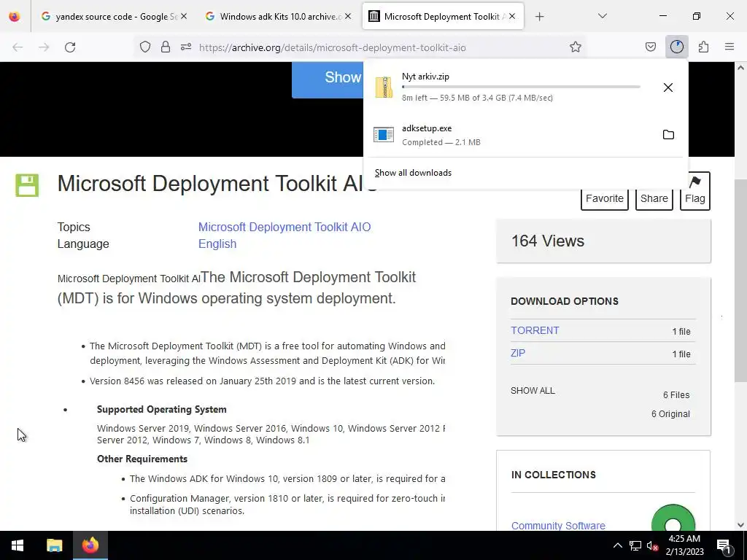Open the Firefox View icon
This screenshot has width=747, height=560.
tap(15, 17)
